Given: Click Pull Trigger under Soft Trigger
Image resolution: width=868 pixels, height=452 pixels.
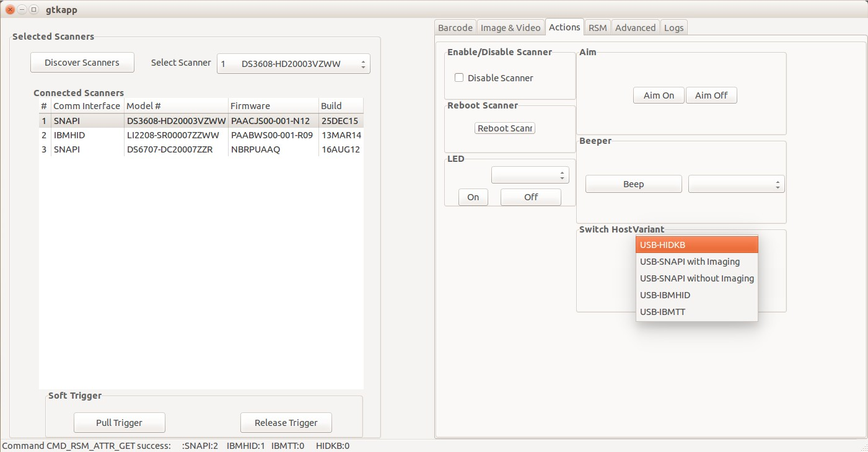Looking at the screenshot, I should point(119,422).
